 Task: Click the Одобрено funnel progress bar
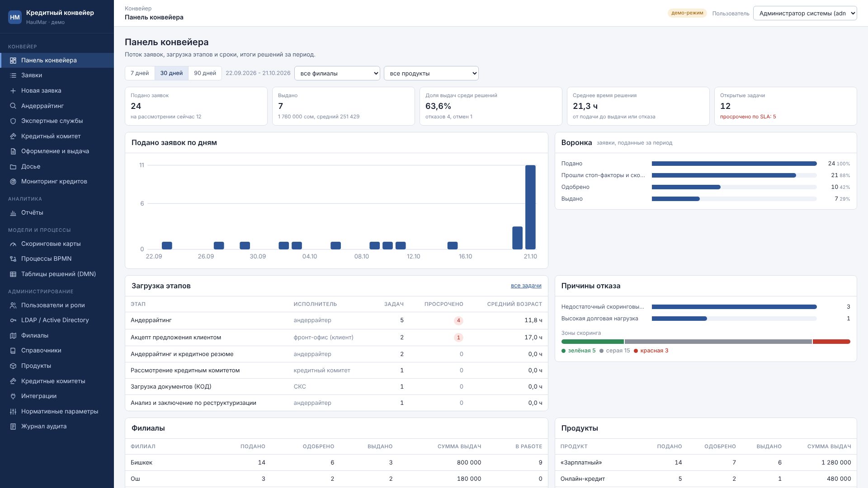click(734, 187)
